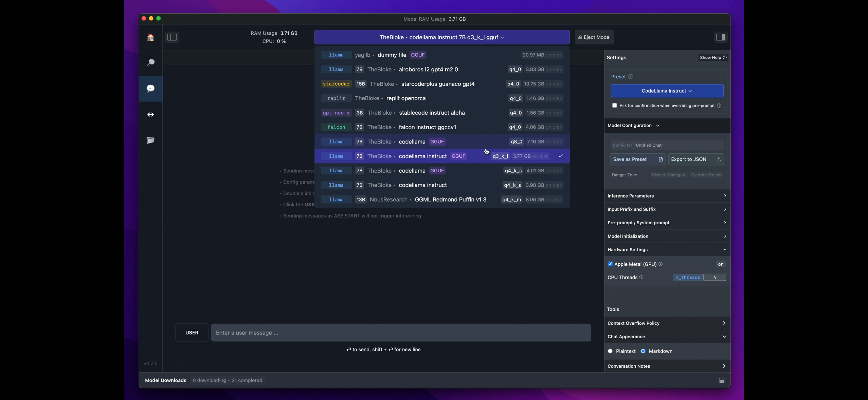Disable the Apple Metal (GPU) checkbox
Screen dimensions: 868x400
[x=610, y=264]
